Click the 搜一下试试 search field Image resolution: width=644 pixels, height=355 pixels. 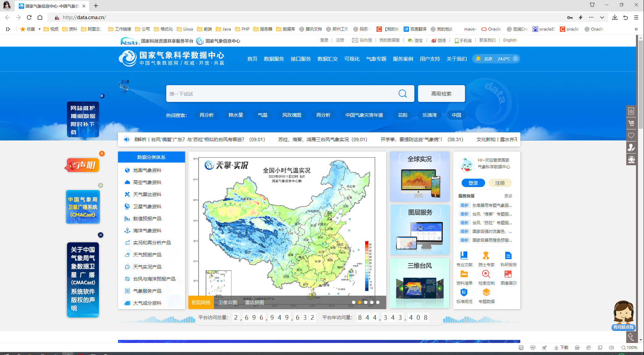pyautogui.click(x=281, y=94)
